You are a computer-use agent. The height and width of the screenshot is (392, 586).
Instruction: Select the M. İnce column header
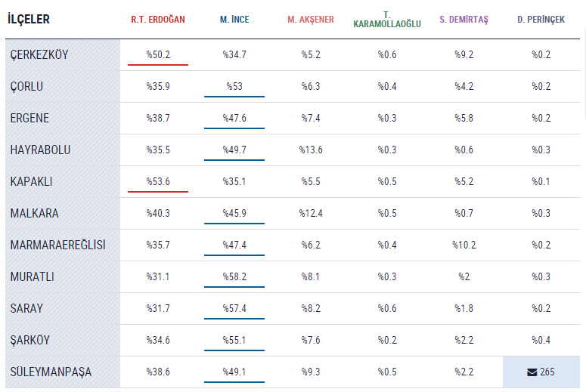[234, 19]
